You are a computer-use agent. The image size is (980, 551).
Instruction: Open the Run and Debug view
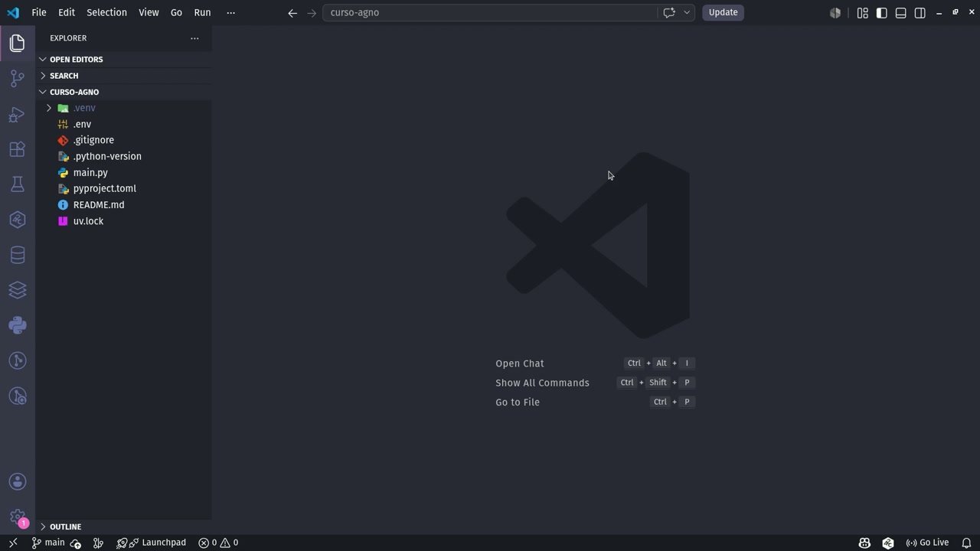tap(17, 114)
